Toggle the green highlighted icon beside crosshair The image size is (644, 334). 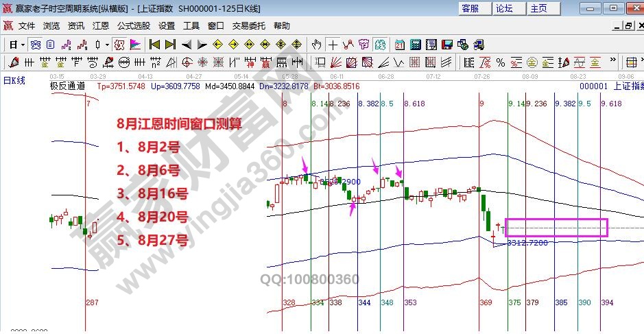coord(381,45)
